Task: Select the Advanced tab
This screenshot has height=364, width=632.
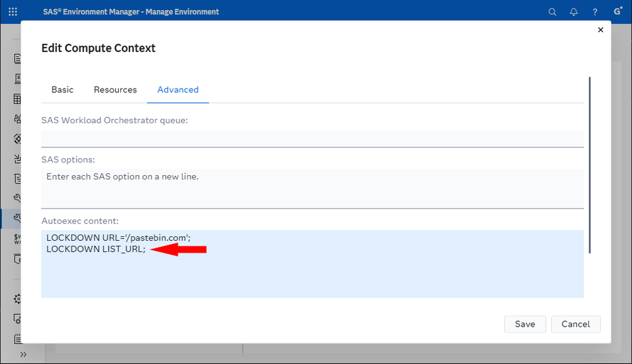Action: (178, 90)
